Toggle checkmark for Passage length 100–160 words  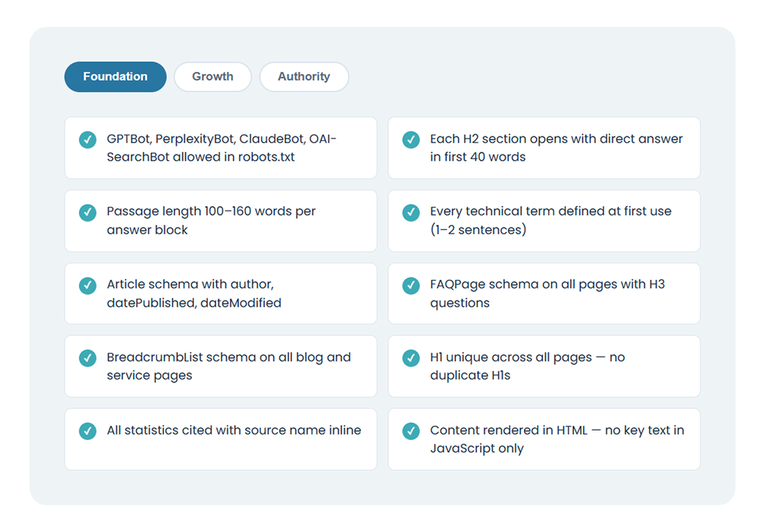pos(88,212)
